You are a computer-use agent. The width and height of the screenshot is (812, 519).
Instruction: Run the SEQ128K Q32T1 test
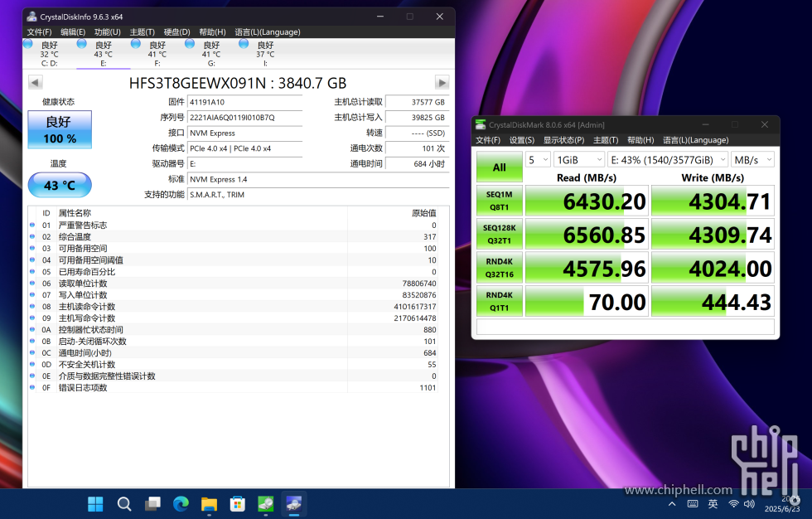499,234
